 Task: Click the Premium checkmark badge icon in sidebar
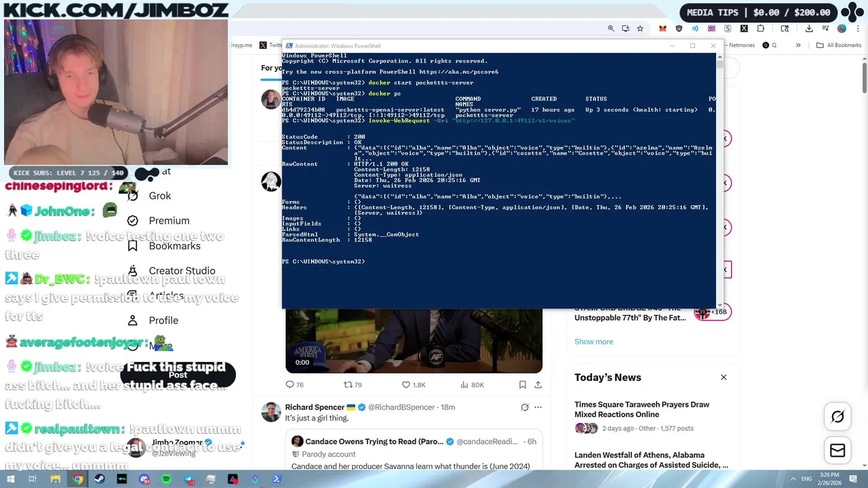point(133,221)
